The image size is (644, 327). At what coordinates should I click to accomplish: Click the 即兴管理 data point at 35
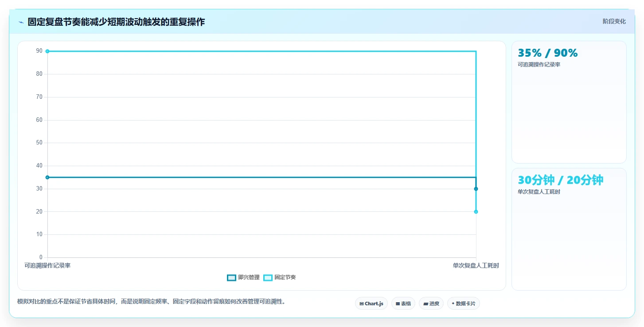click(x=47, y=177)
